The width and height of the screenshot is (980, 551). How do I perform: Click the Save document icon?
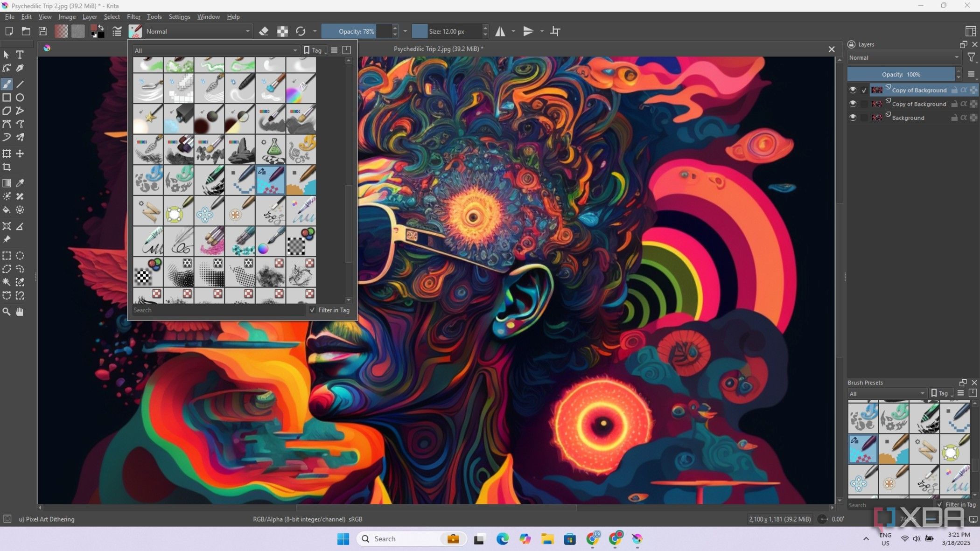click(42, 31)
